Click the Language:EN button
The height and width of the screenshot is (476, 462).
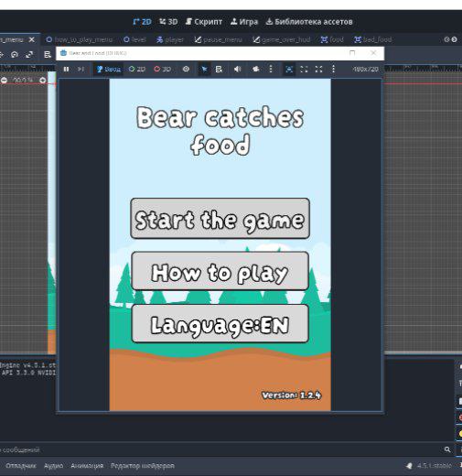[x=220, y=324]
